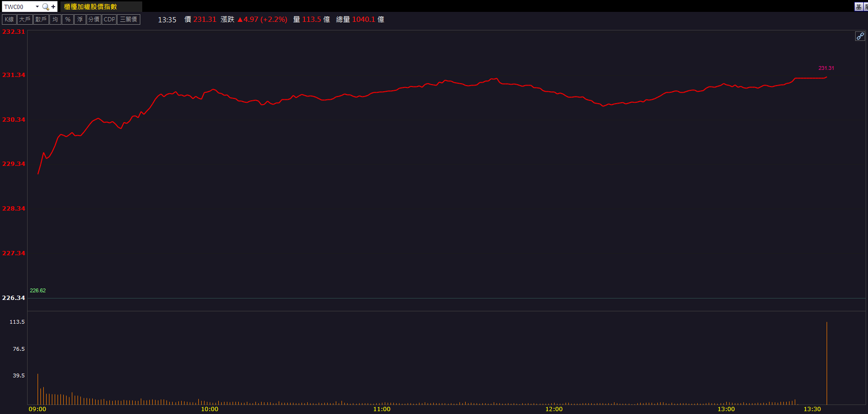Click the TWC00 symbol input field
Viewport: 868px width, 414px height.
pyautogui.click(x=18, y=7)
